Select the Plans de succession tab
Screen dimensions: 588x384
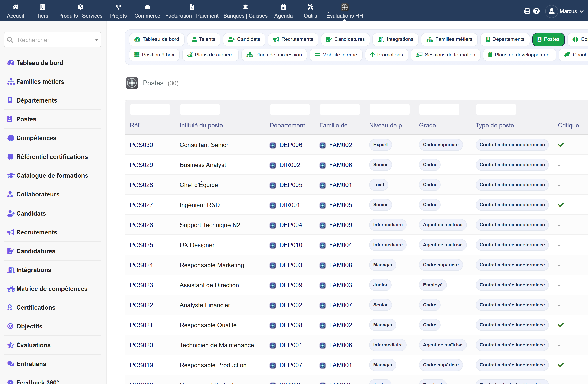274,55
